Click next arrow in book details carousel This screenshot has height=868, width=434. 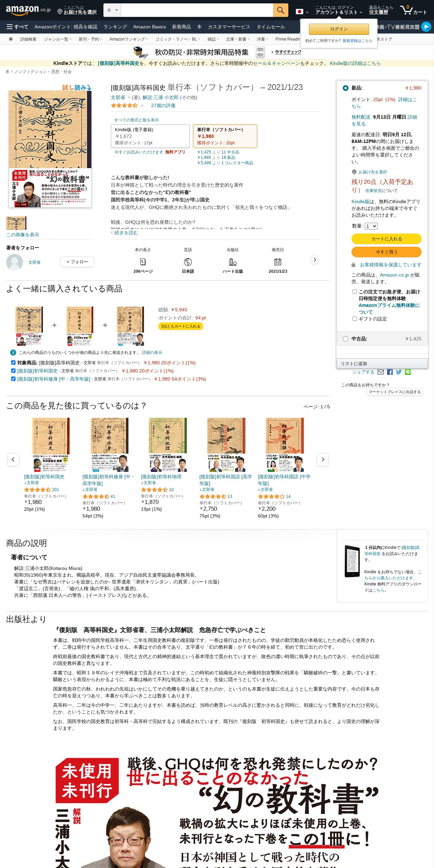click(315, 260)
